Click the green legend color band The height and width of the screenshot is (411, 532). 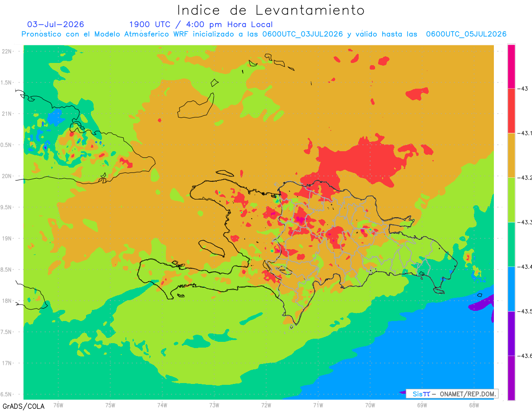(511, 244)
